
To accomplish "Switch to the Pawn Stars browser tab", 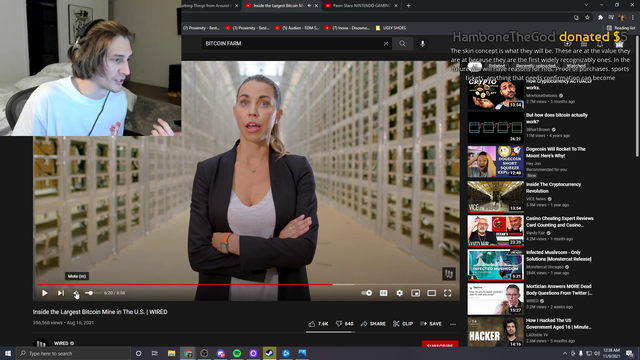I will pyautogui.click(x=362, y=6).
